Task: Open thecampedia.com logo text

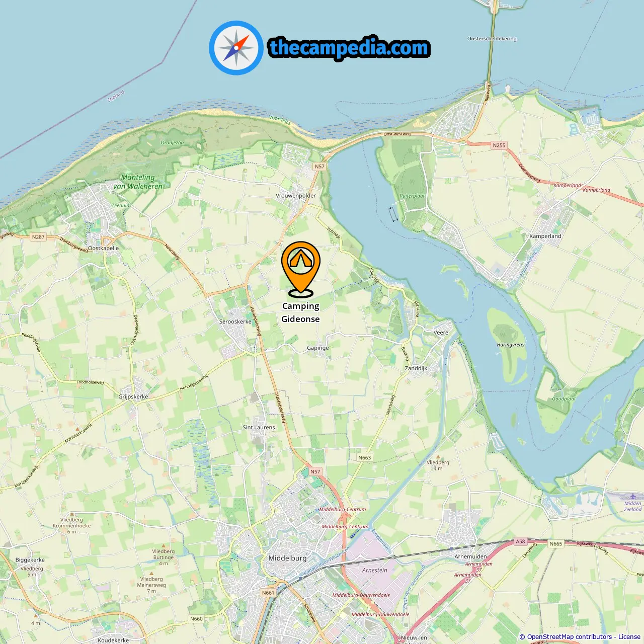Action: click(x=349, y=48)
